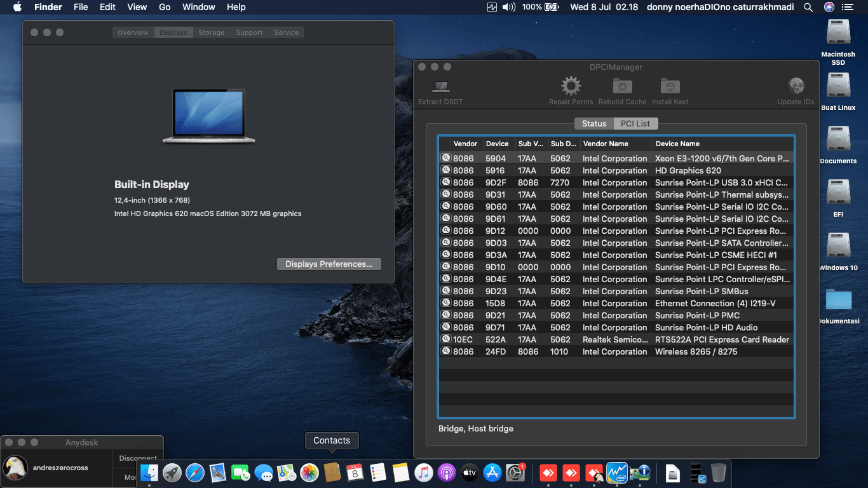This screenshot has width=868, height=488.
Task: Open the Overview tab in About This Mac
Action: [x=133, y=32]
